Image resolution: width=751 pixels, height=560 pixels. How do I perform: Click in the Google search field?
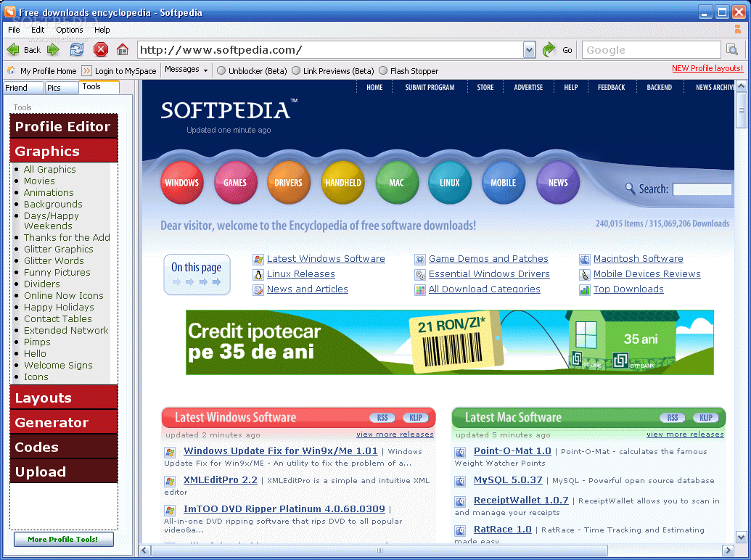(x=651, y=50)
